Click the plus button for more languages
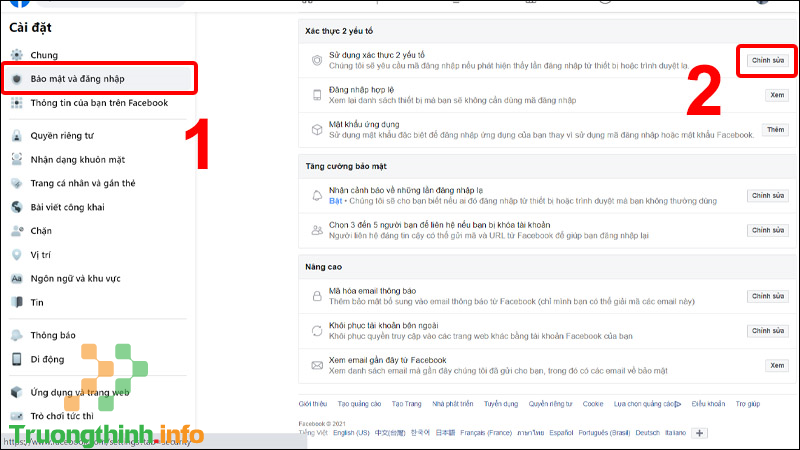This screenshot has width=800, height=450. [x=699, y=433]
